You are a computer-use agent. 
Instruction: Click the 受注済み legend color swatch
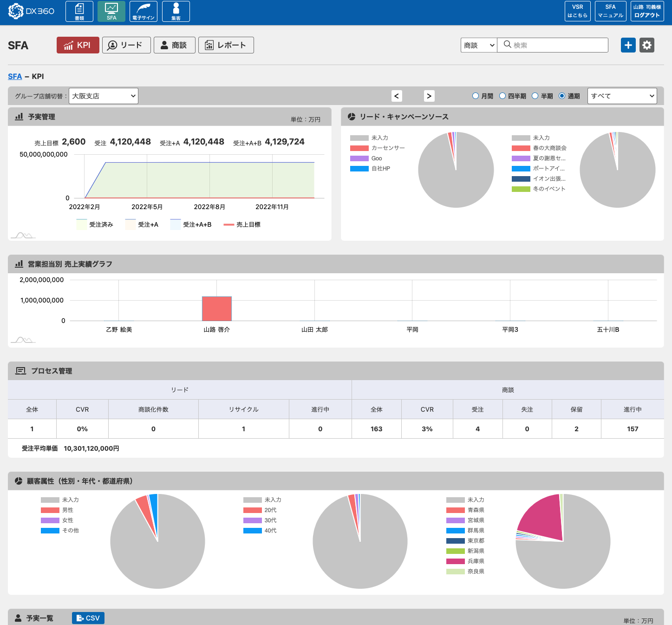tap(82, 224)
